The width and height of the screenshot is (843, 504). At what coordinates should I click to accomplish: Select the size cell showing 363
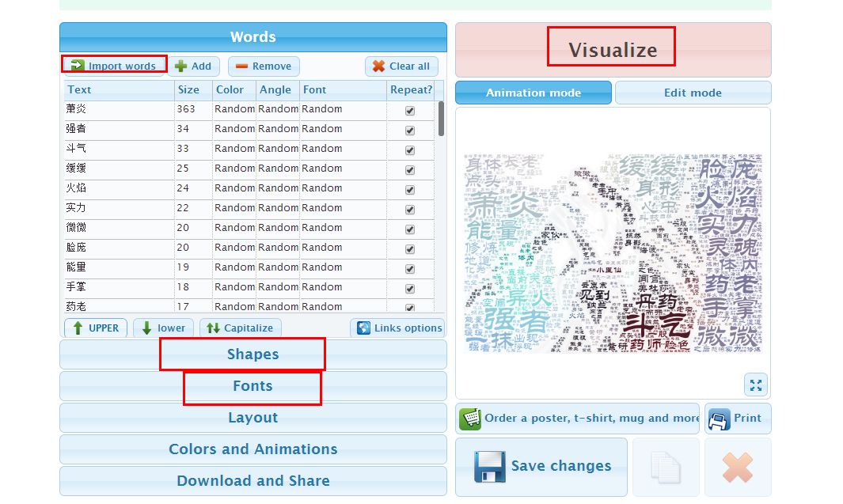point(194,109)
